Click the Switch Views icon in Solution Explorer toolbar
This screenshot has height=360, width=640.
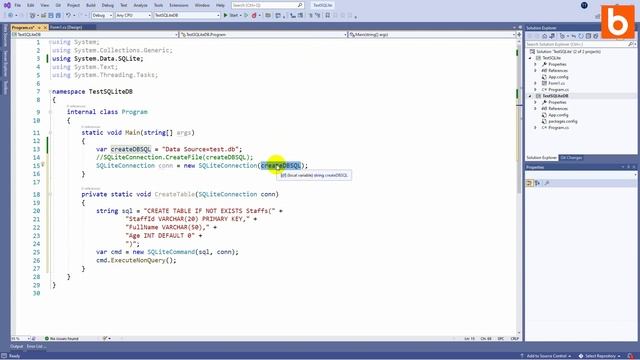551,36
